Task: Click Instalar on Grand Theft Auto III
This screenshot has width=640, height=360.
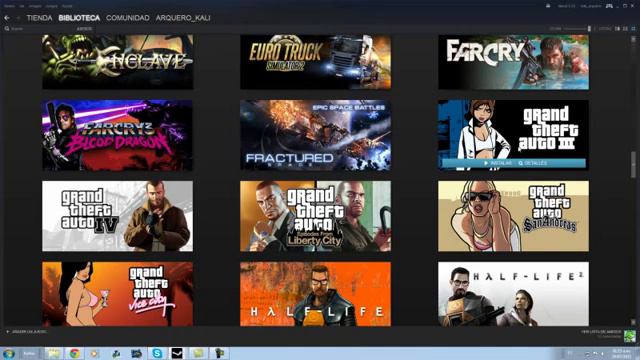Action: (x=498, y=163)
